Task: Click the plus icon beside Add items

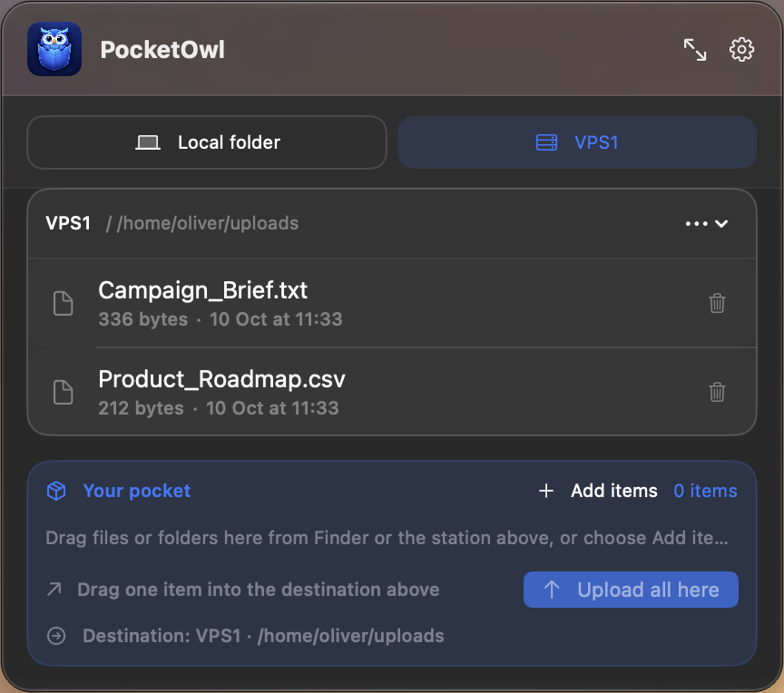Action: [x=546, y=491]
